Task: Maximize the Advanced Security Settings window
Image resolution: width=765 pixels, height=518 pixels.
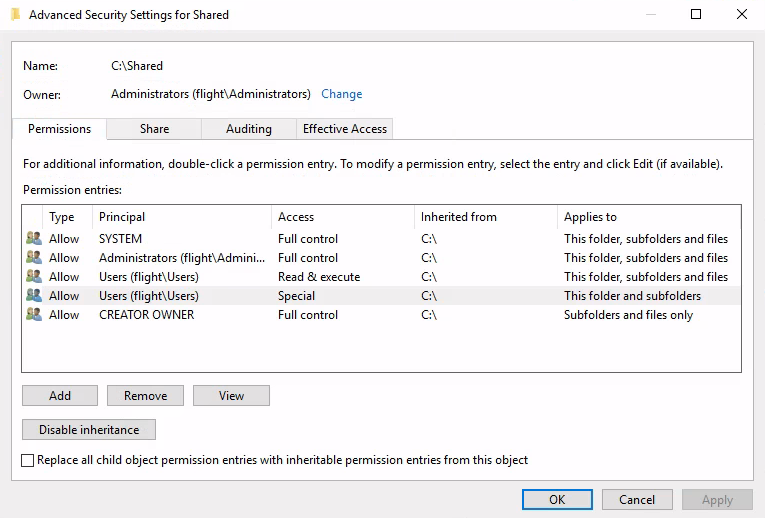Action: click(696, 14)
